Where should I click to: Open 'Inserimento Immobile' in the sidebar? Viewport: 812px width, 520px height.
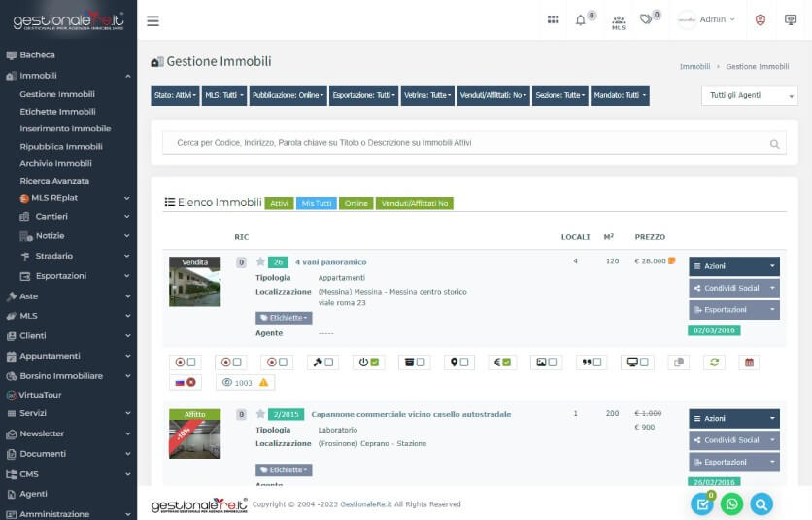click(65, 129)
